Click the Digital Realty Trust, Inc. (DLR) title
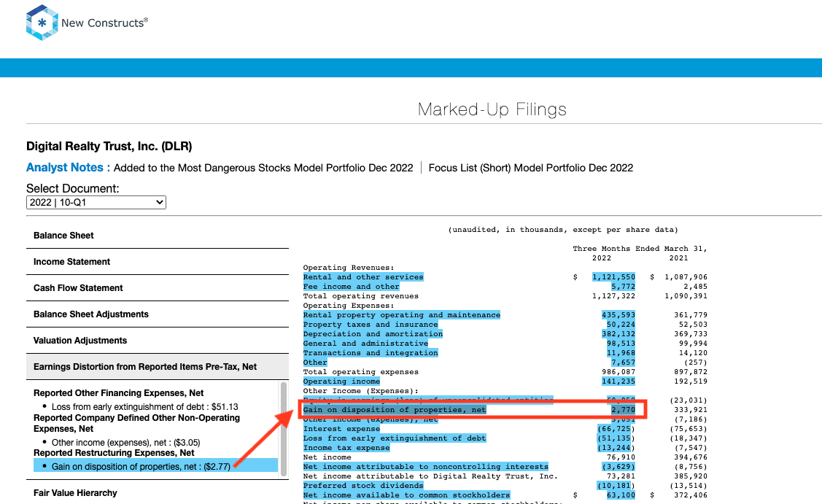822x504 pixels. 109,147
